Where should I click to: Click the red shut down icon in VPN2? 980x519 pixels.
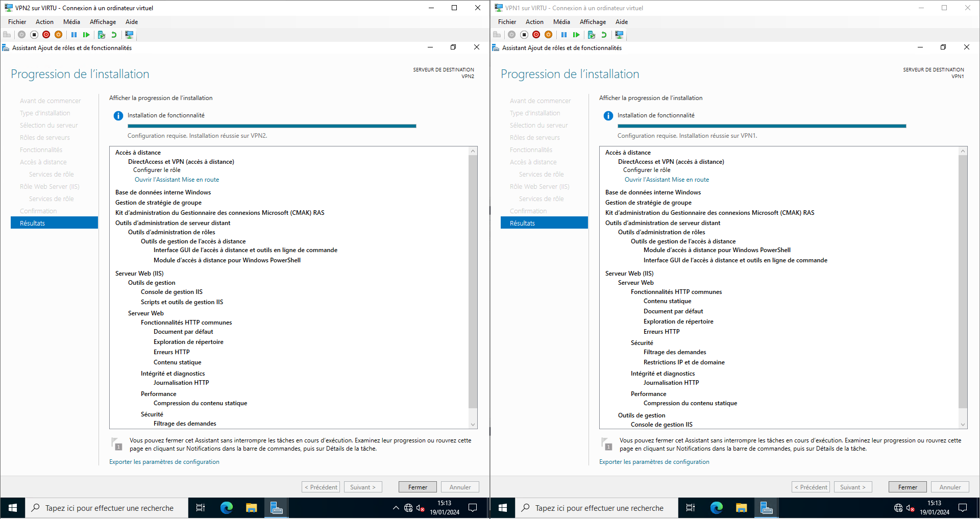click(x=46, y=35)
